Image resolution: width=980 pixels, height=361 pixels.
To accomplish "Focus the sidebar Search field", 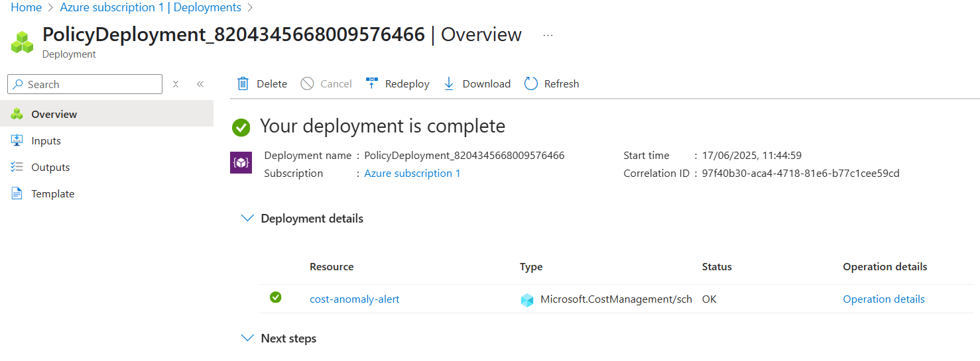I will tap(85, 84).
